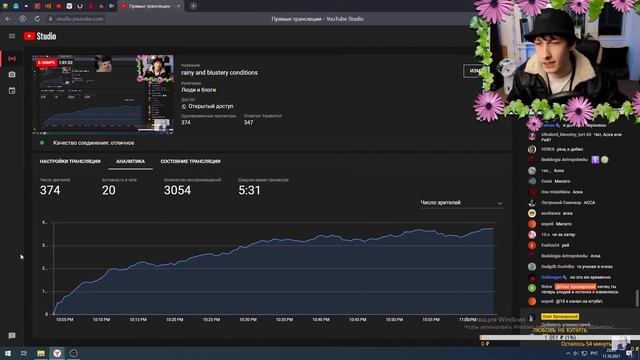Go back with browser back arrow

click(x=8, y=19)
